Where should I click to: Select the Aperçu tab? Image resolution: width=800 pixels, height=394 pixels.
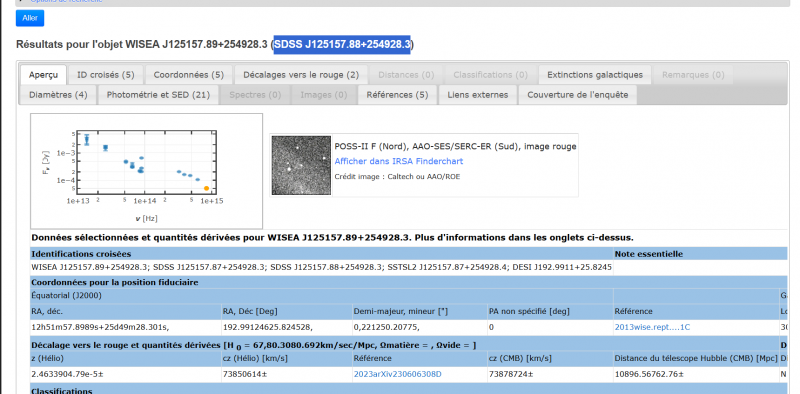pyautogui.click(x=43, y=75)
